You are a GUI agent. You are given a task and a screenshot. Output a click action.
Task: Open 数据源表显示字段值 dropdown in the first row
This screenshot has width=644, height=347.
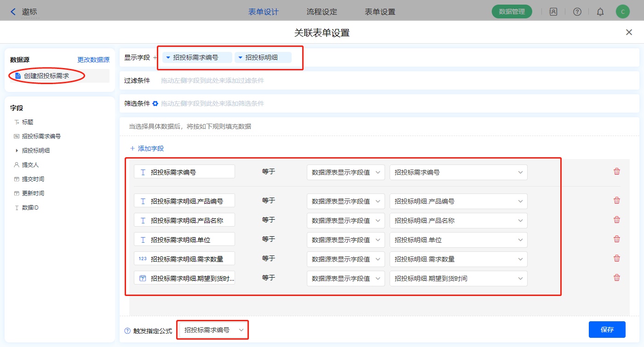(345, 172)
